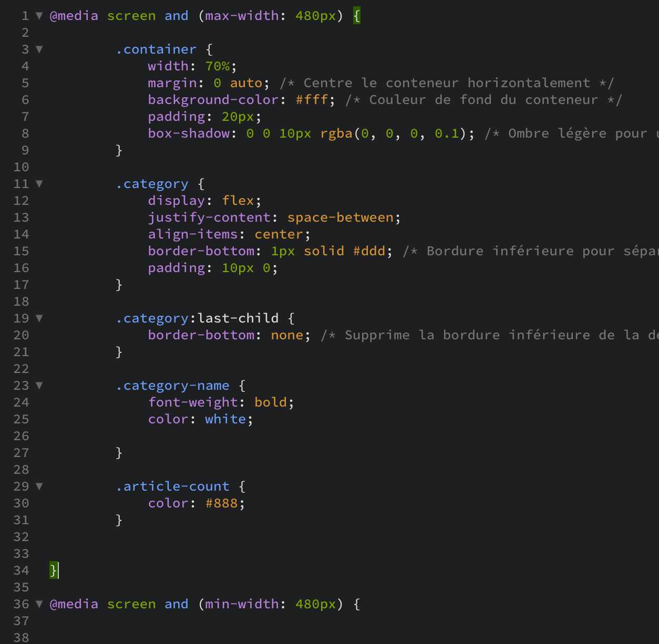The height and width of the screenshot is (644, 659).
Task: Click the #888 color value
Action: 221,503
